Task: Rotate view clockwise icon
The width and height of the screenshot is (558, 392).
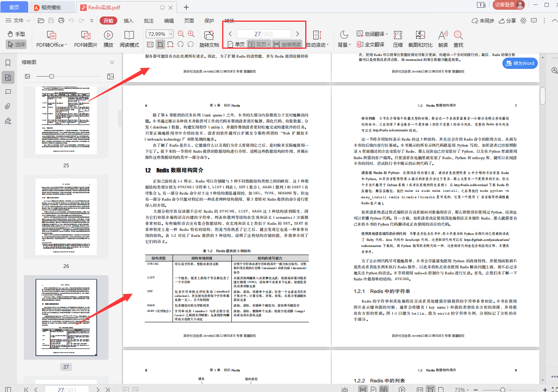Action: [x=181, y=44]
